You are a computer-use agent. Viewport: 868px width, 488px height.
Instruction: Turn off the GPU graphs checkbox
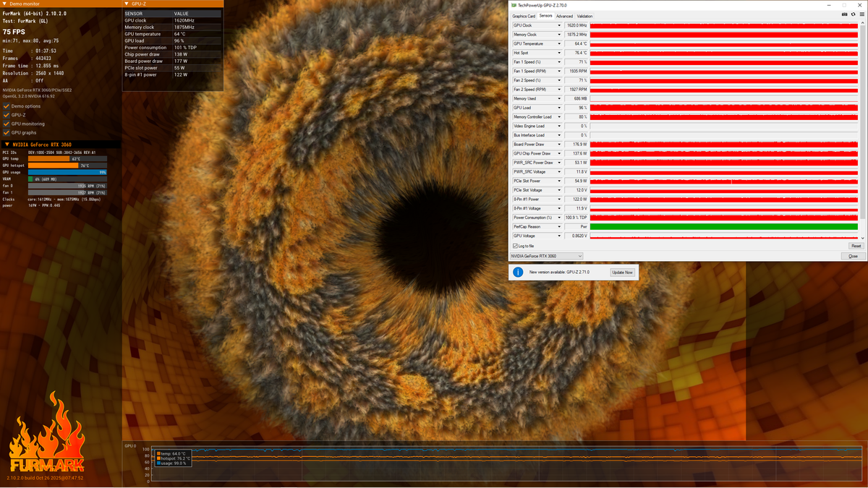click(x=7, y=132)
